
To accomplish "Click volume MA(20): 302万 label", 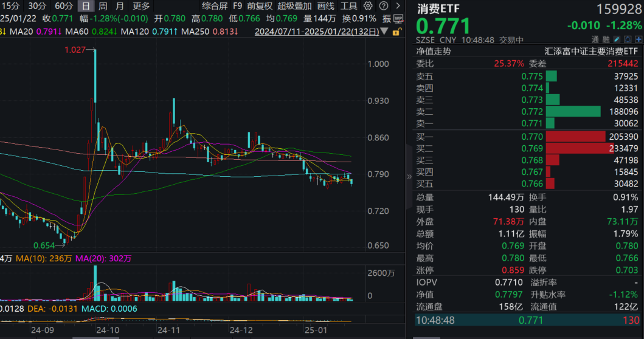I will click(x=103, y=259).
